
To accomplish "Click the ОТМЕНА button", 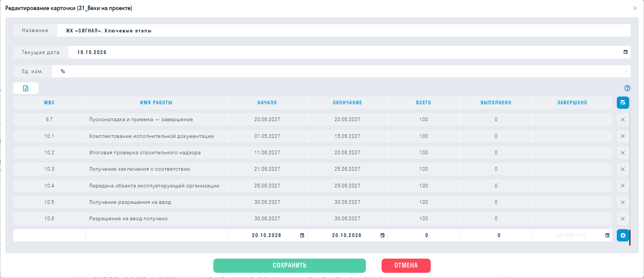I will 406,266.
